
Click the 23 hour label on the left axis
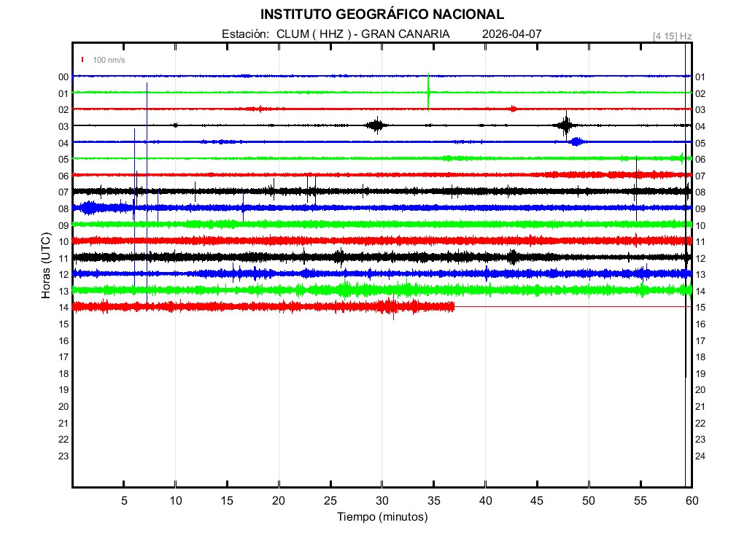[x=63, y=456]
